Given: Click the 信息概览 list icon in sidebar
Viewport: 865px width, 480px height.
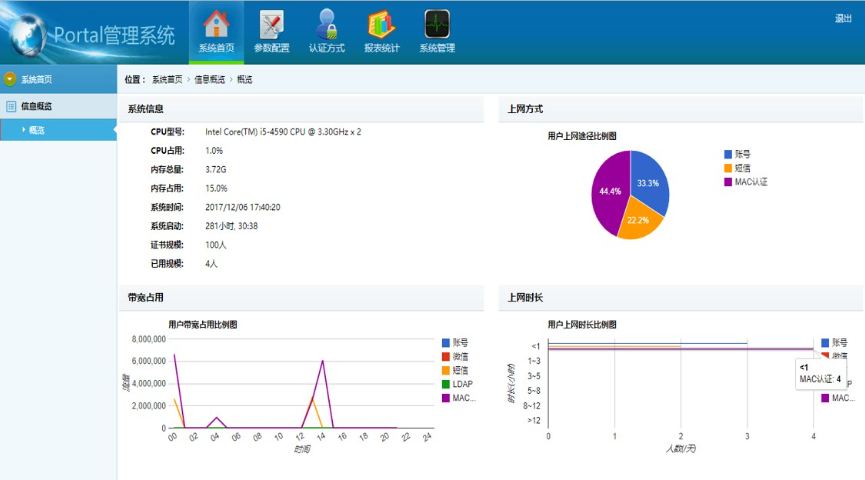Looking at the screenshot, I should point(11,106).
